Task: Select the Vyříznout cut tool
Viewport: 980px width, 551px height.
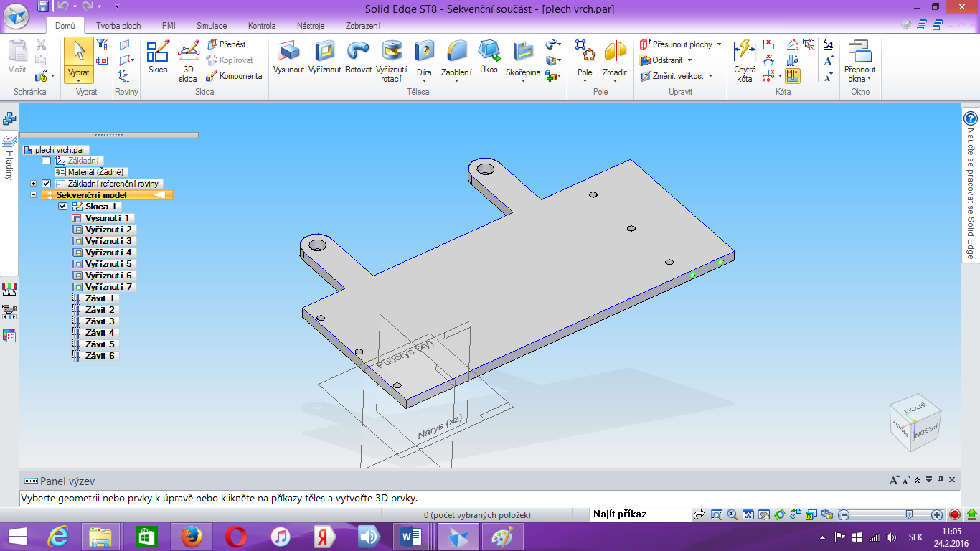Action: 325,57
